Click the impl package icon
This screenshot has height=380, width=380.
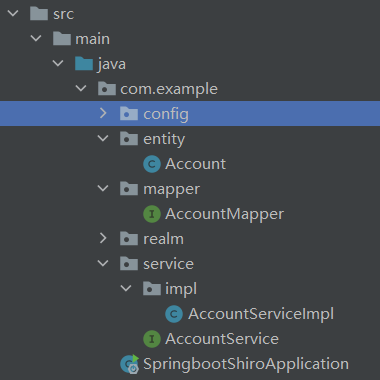(x=152, y=288)
